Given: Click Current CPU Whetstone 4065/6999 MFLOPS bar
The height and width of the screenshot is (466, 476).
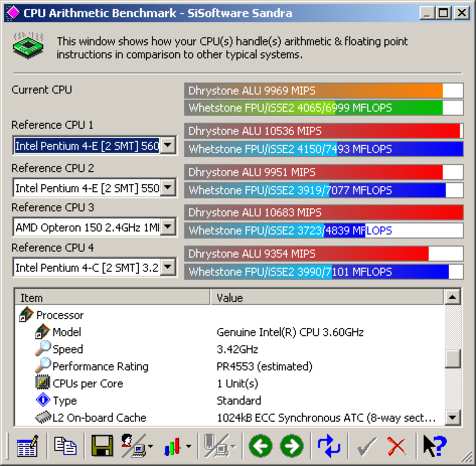Looking at the screenshot, I should 323,107.
